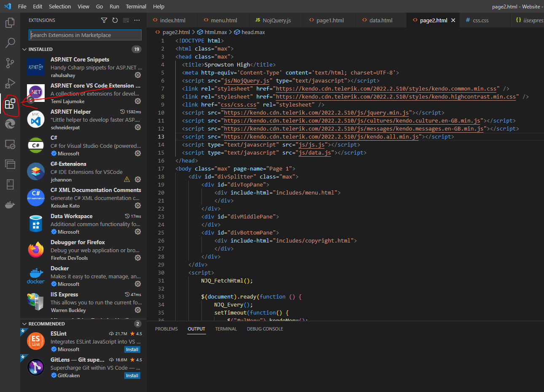Open manage gear for C# Extensions by jchannon
Viewport: 544px width, 392px height.
[x=138, y=179]
